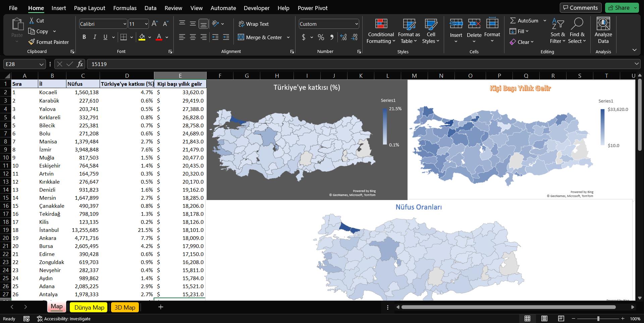Viewport: 644px width, 323px height.
Task: Click the Comments button
Action: click(x=580, y=8)
